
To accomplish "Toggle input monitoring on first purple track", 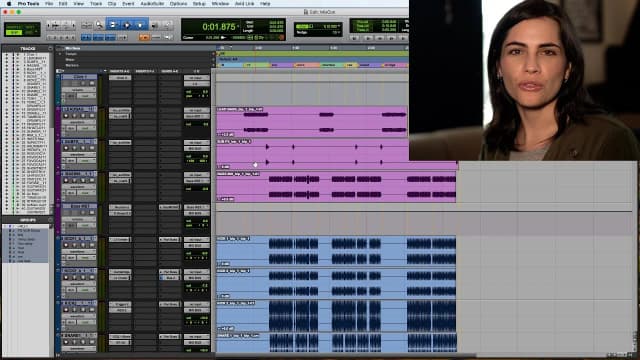I will [75, 116].
